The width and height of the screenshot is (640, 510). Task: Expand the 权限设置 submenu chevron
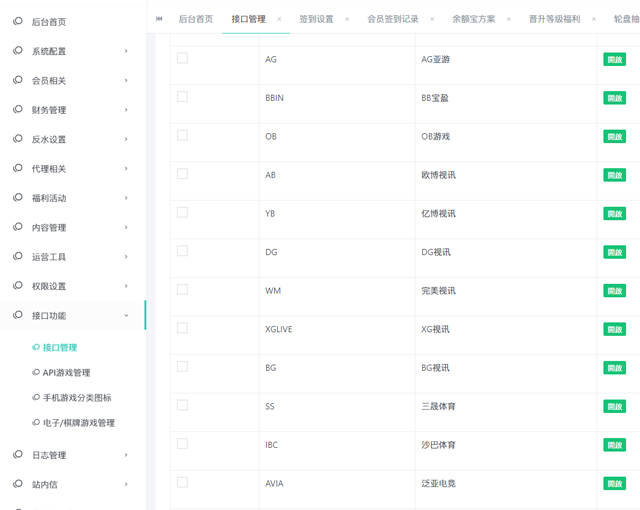pos(126,286)
